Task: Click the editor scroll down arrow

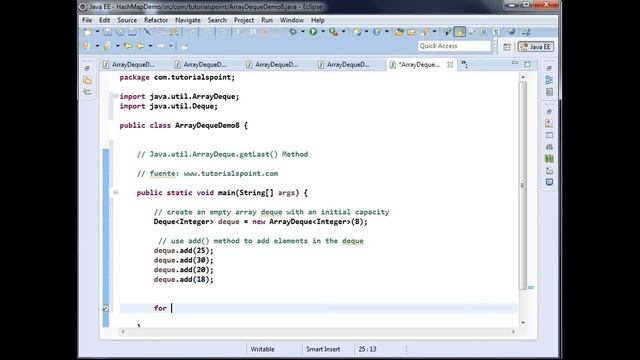Action: (523, 323)
